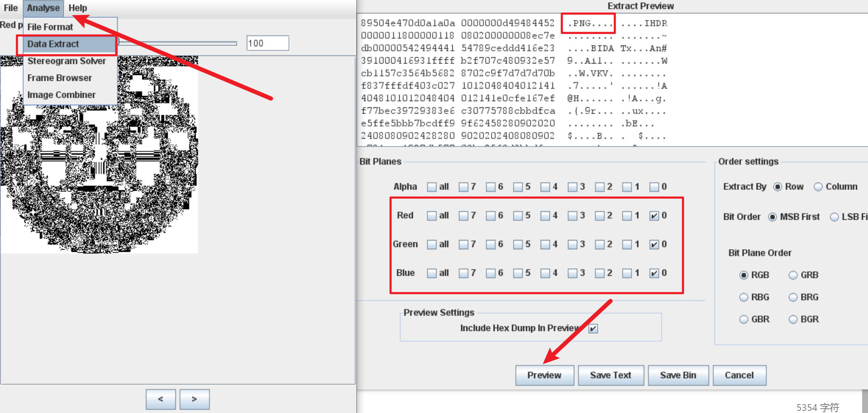This screenshot has height=413, width=868.
Task: Select Column for Extract By
Action: [x=818, y=187]
